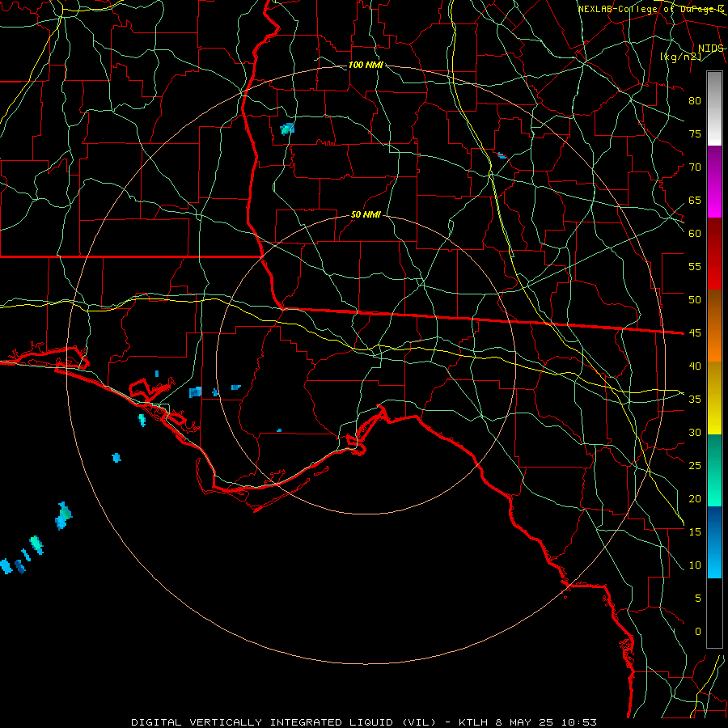
Task: Click the 20 value on the VIL scale
Action: click(x=695, y=499)
